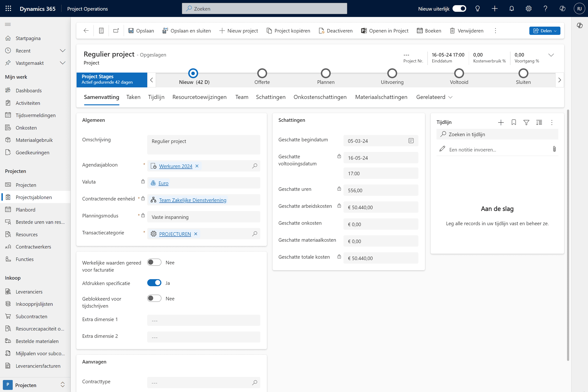The image size is (588, 392).
Task: Open the timeline filter icon
Action: click(526, 122)
